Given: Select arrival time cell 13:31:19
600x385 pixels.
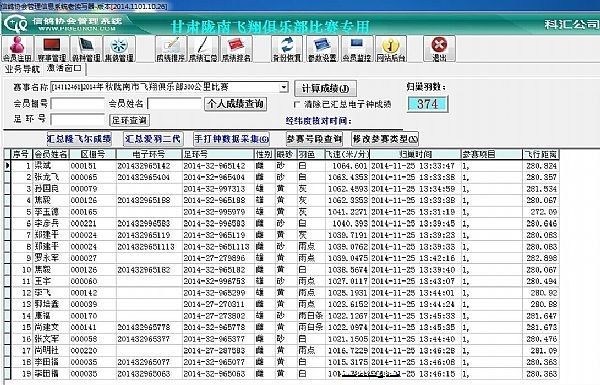Looking at the screenshot, I should [415, 212].
